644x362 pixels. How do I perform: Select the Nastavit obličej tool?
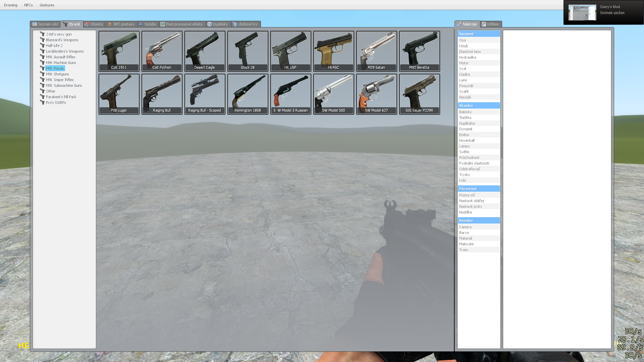pos(479,201)
